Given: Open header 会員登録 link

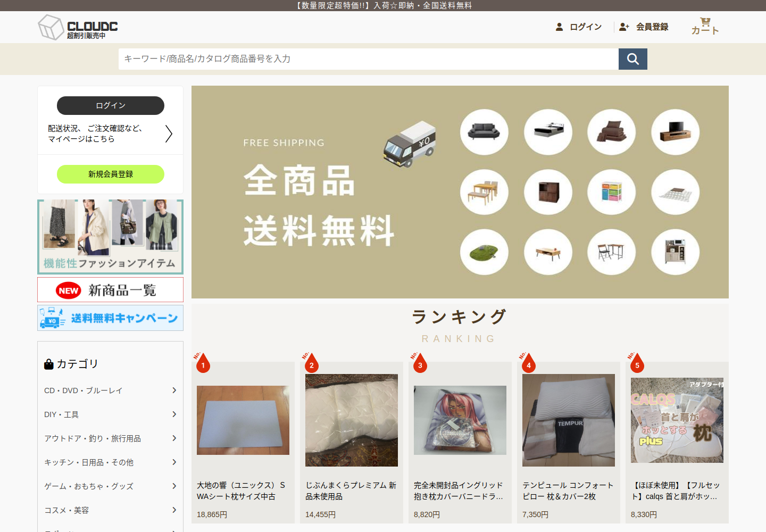Looking at the screenshot, I should [x=652, y=27].
